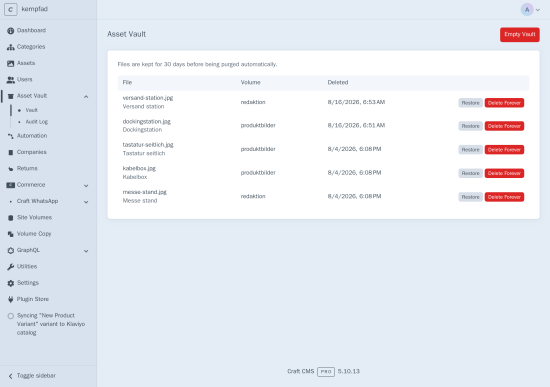Expand the Craft WhatsApp submenu chevron

86,202
